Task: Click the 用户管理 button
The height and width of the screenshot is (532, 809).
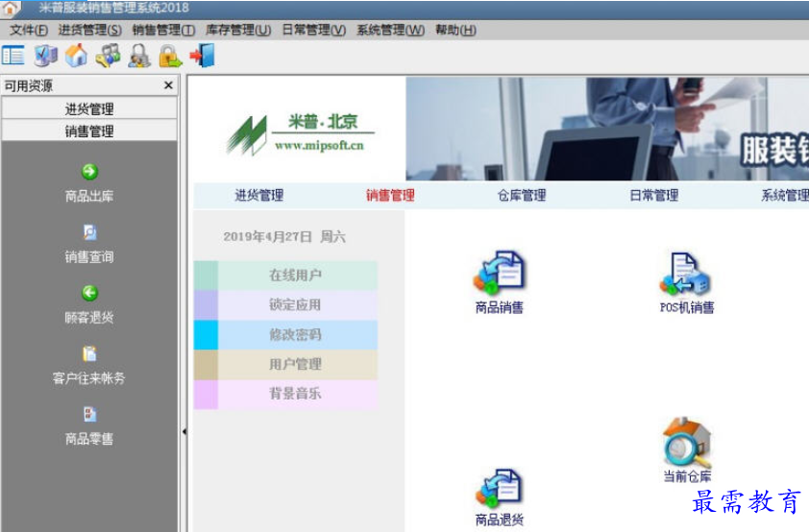Action: [x=285, y=365]
